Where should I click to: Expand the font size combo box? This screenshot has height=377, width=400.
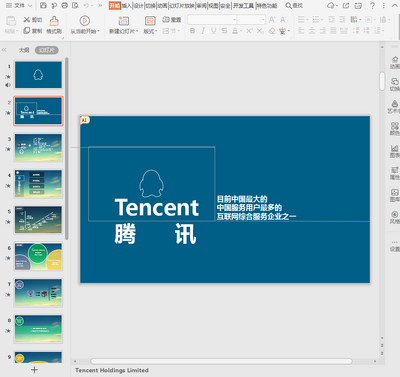click(x=263, y=20)
